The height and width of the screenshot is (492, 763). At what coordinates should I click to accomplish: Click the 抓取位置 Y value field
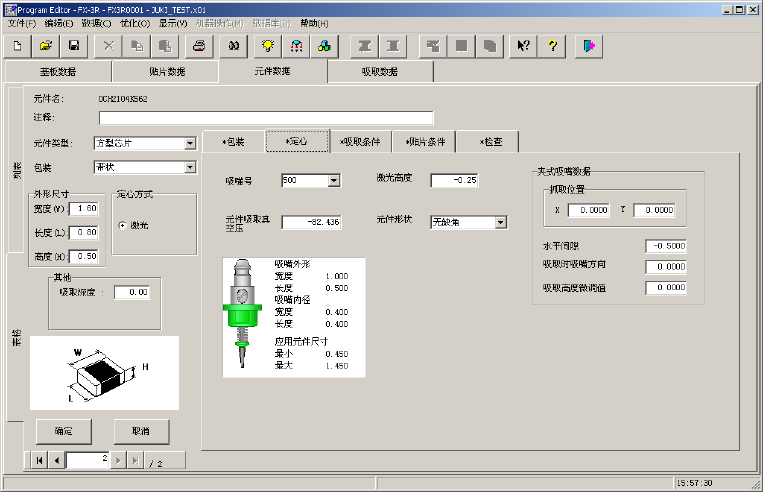(x=654, y=210)
